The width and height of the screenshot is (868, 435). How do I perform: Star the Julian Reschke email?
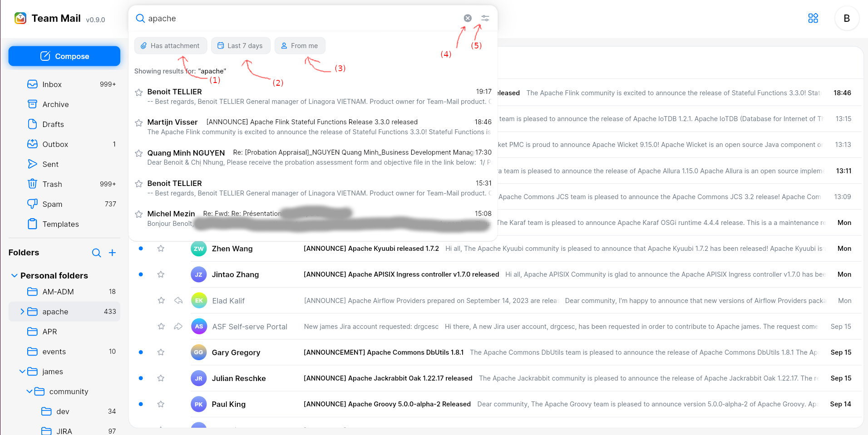pyautogui.click(x=161, y=378)
